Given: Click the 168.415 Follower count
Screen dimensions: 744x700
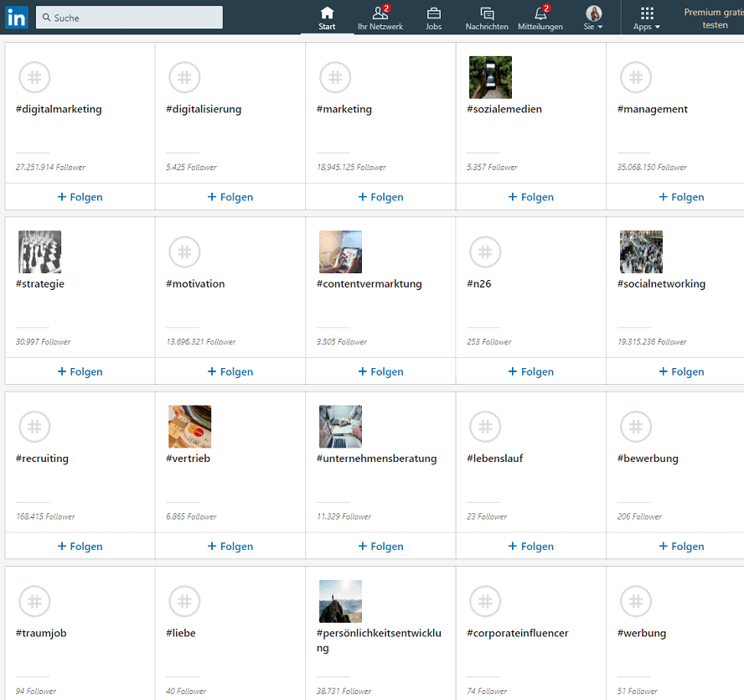Looking at the screenshot, I should [x=45, y=516].
